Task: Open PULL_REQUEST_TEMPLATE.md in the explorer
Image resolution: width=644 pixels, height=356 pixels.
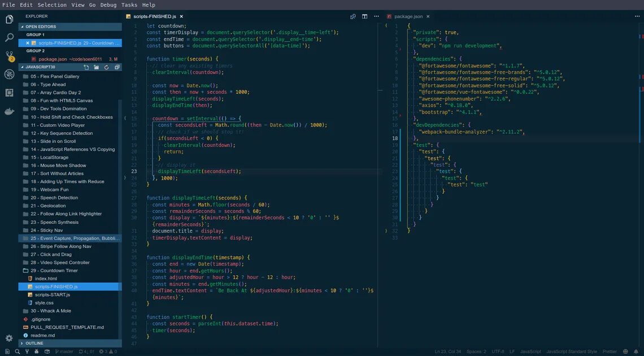Action: pos(70,327)
